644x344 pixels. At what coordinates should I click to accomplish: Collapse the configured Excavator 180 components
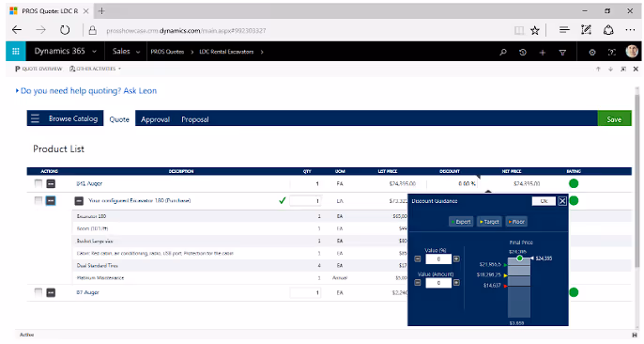[79, 201]
